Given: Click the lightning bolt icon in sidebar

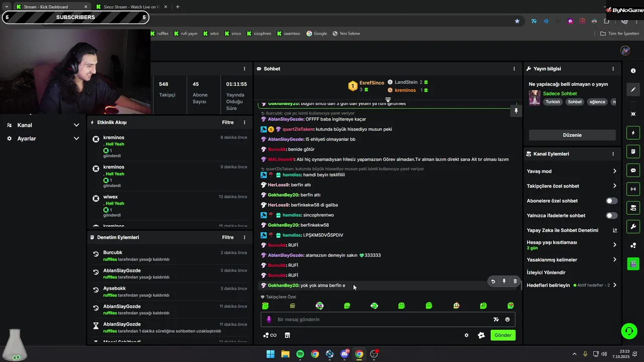Looking at the screenshot, I should pos(633,133).
